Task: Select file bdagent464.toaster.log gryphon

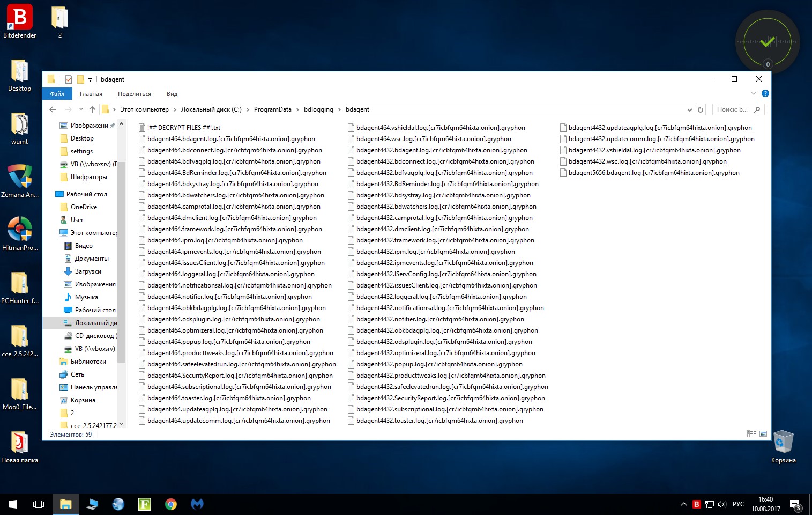Action: point(225,398)
